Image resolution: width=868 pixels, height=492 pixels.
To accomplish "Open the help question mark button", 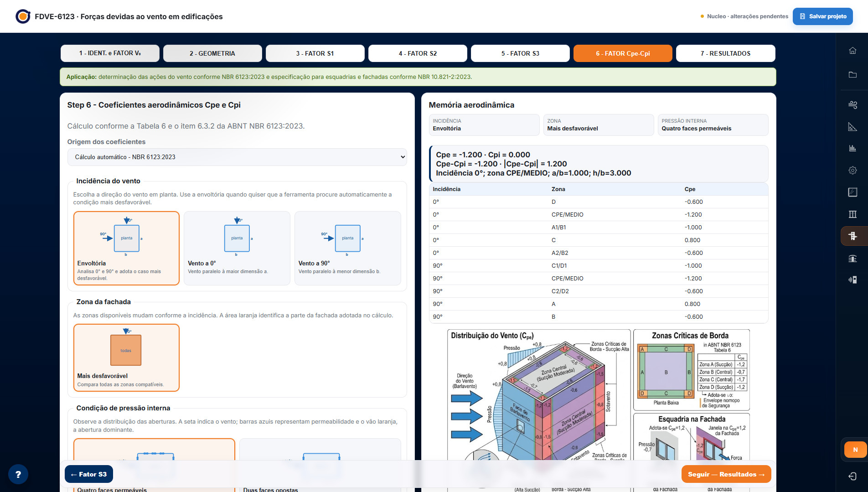I will click(18, 475).
